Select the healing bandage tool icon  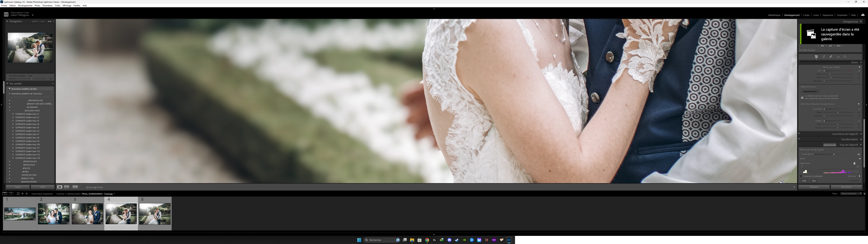(x=831, y=57)
